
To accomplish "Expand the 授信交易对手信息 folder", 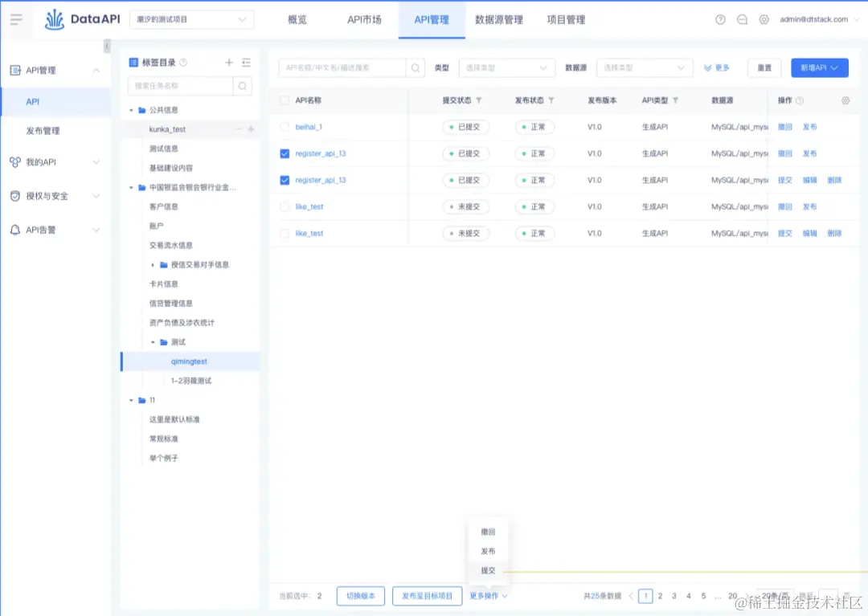I will tap(153, 265).
